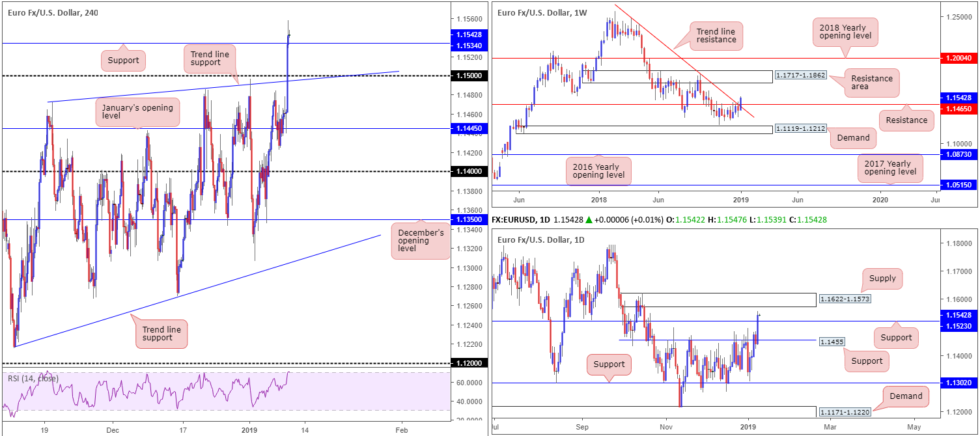Screen dimensions: 980x436
Task: Click the 1.20040 red price label on the weekly chart
Action: [x=959, y=58]
